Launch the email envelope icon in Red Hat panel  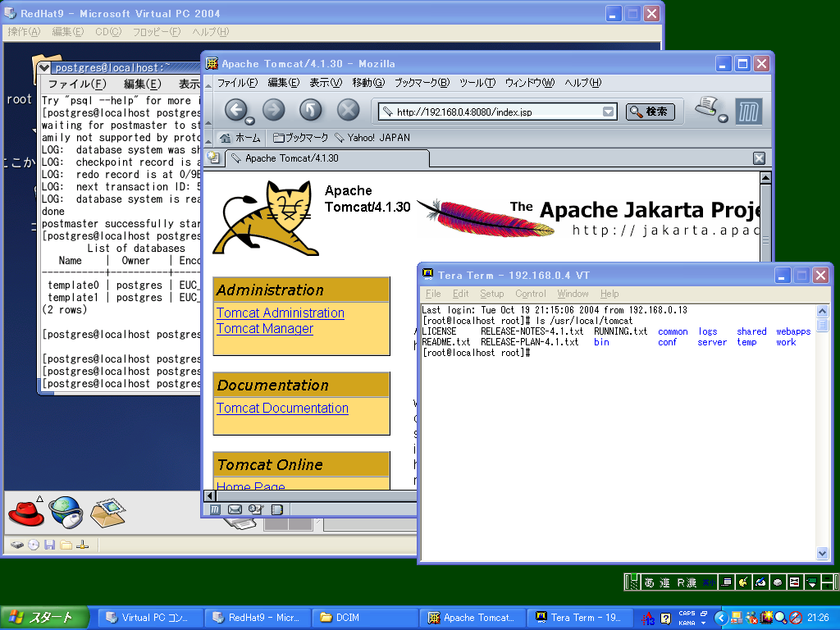point(108,513)
